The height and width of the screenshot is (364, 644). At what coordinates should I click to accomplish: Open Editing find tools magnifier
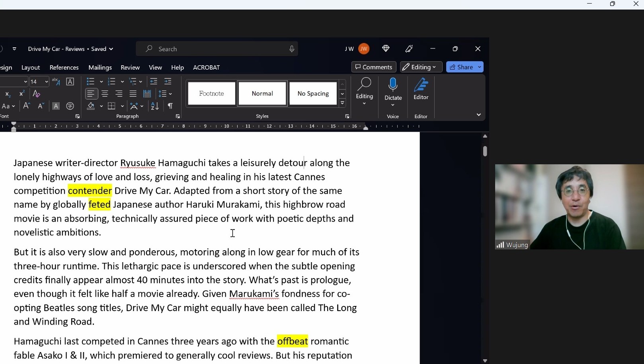pos(365,91)
